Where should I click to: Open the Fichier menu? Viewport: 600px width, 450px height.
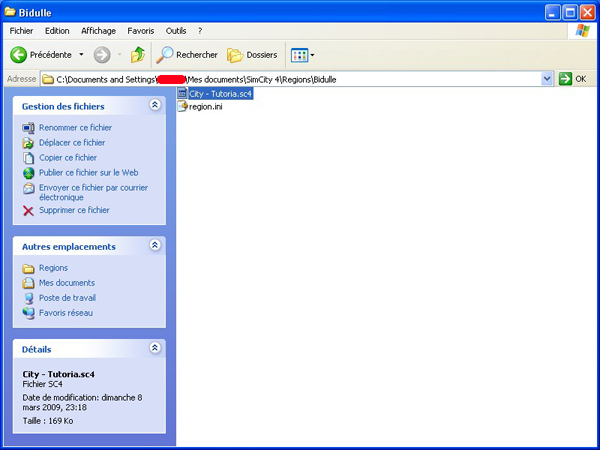21,31
